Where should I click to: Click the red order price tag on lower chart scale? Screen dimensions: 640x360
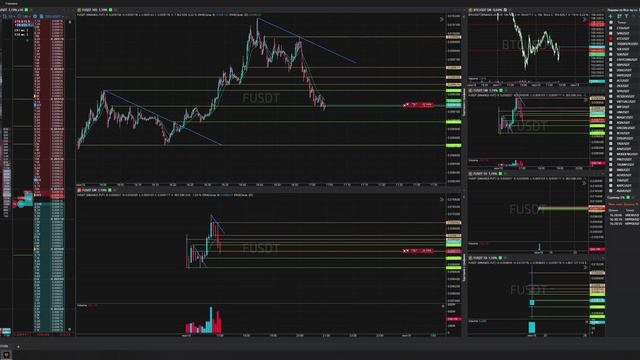(x=453, y=251)
